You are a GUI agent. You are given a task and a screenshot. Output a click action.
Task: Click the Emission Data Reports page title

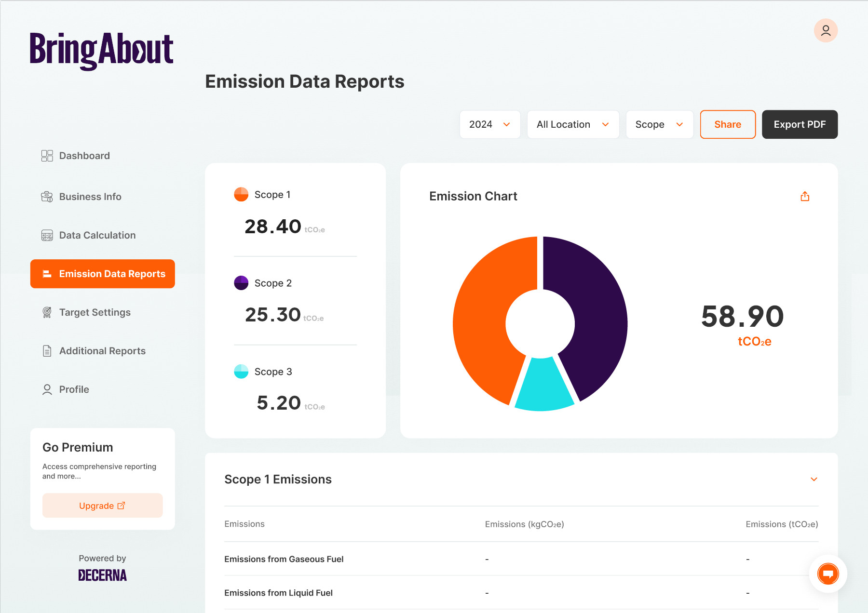coord(305,81)
